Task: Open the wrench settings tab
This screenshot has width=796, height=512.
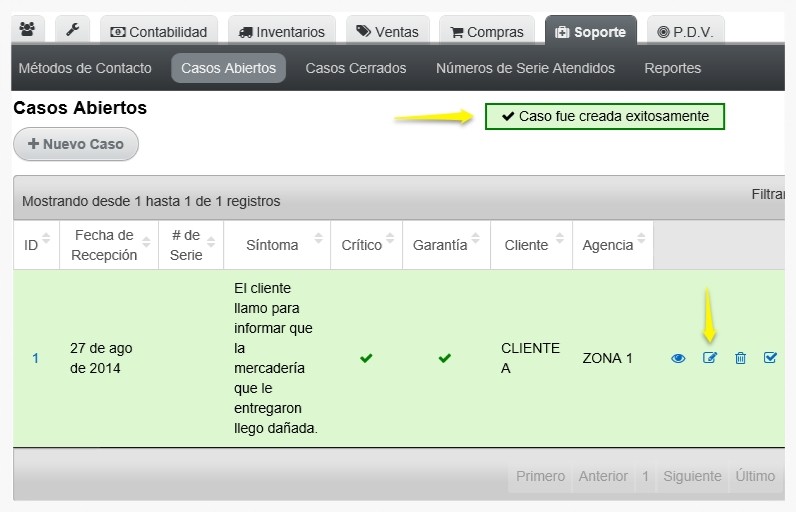Action: coord(73,29)
